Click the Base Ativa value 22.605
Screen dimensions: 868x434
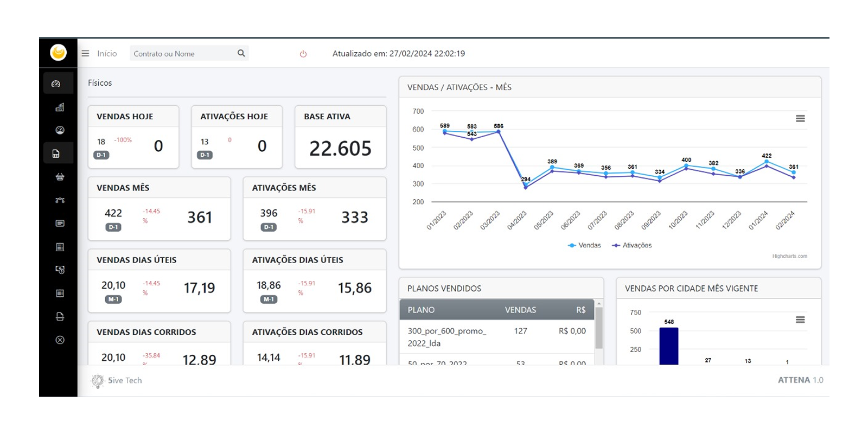[x=340, y=148]
